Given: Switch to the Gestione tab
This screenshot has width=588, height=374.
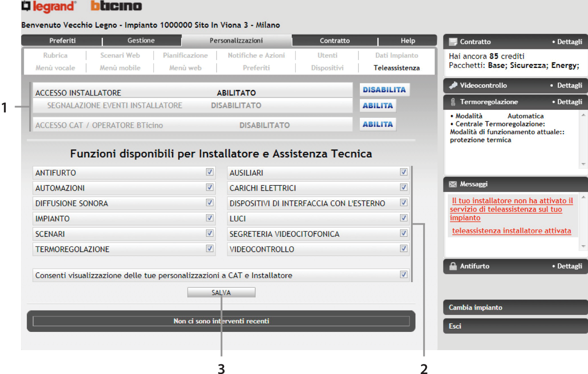Looking at the screenshot, I should pyautogui.click(x=141, y=40).
